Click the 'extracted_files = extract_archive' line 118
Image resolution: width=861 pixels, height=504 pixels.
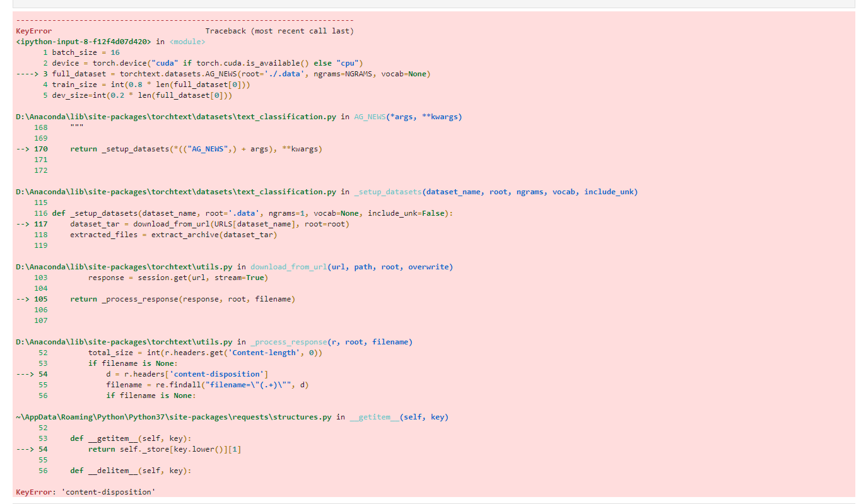(173, 235)
